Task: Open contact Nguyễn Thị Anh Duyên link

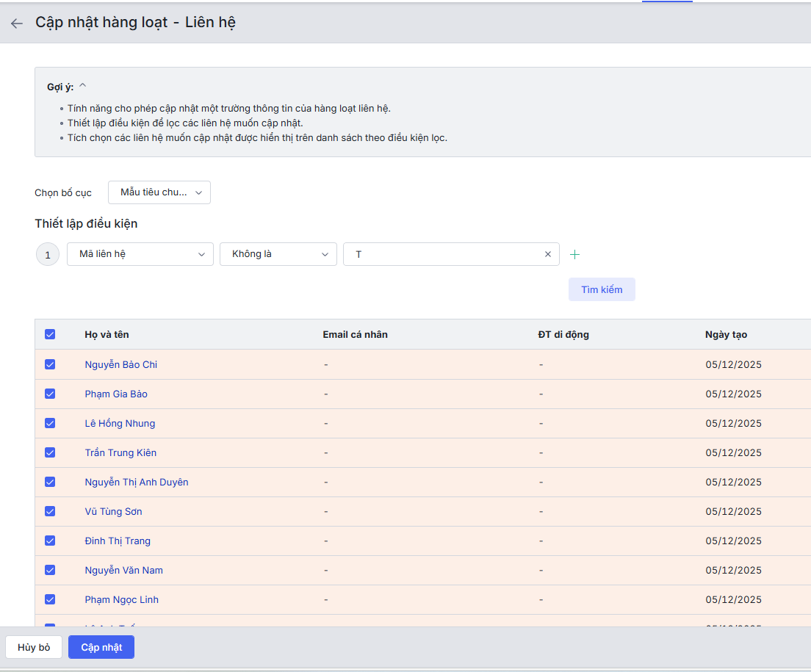Action: [137, 482]
